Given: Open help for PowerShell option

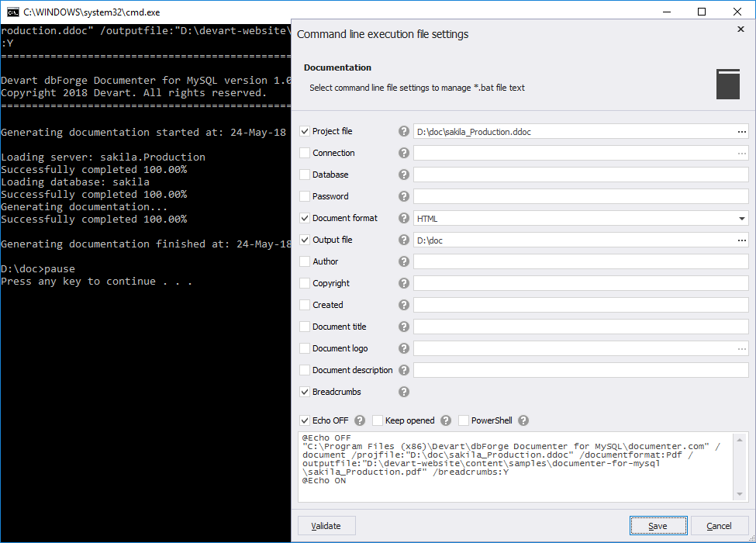Looking at the screenshot, I should coord(523,420).
